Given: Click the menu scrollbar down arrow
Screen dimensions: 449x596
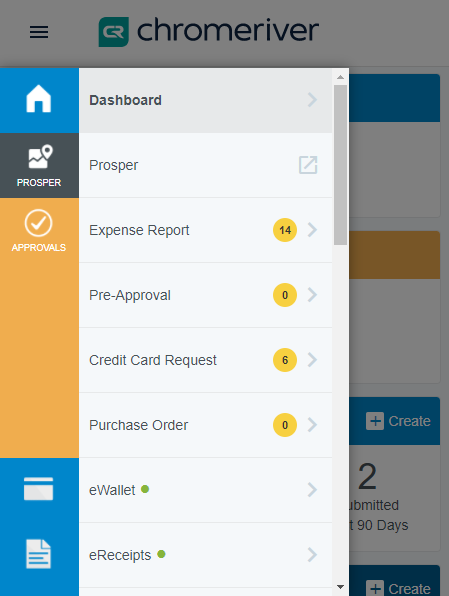Looking at the screenshot, I should point(340,587).
